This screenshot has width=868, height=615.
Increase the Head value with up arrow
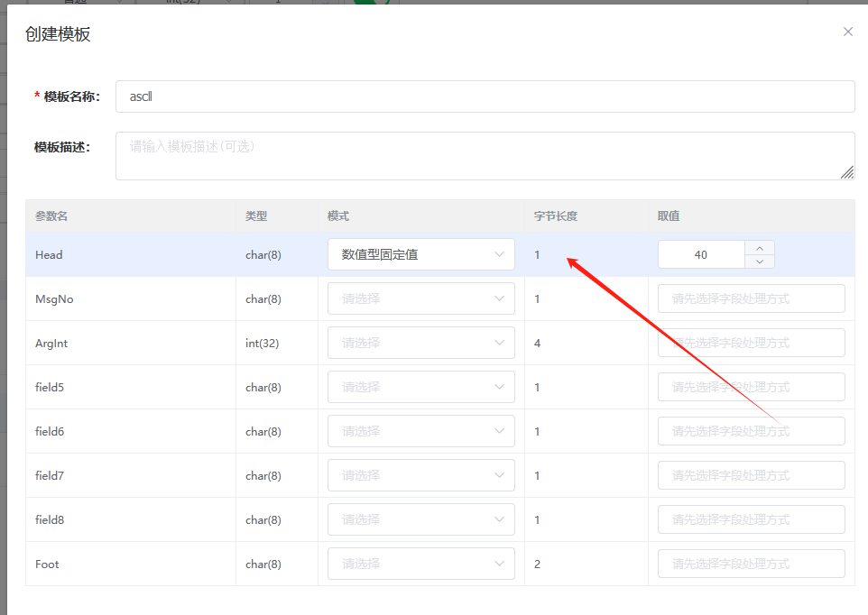760,248
